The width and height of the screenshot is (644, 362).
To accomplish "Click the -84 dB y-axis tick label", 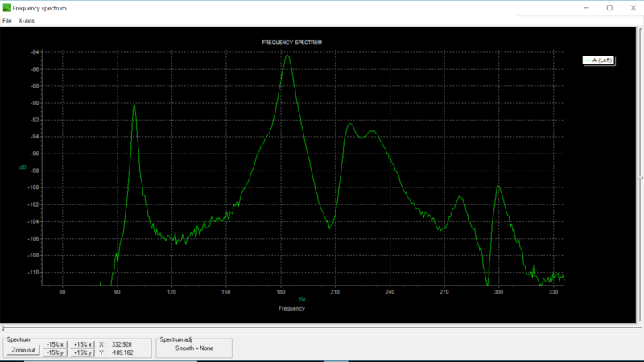I will coord(35,52).
